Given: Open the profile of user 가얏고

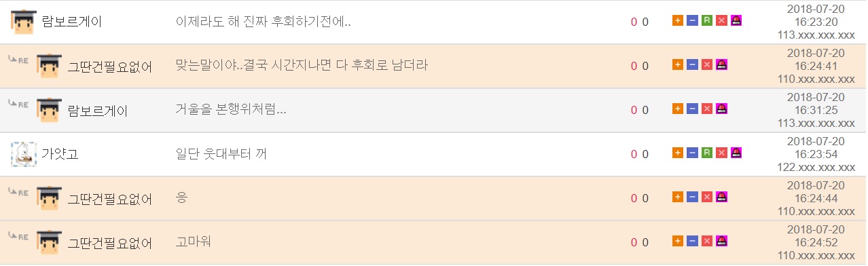Looking at the screenshot, I should (60, 154).
